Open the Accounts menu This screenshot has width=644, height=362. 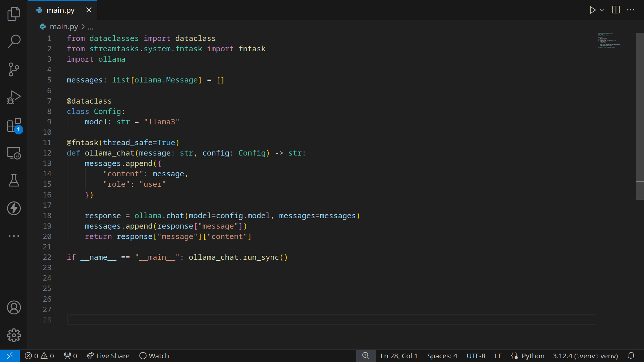tap(14, 307)
